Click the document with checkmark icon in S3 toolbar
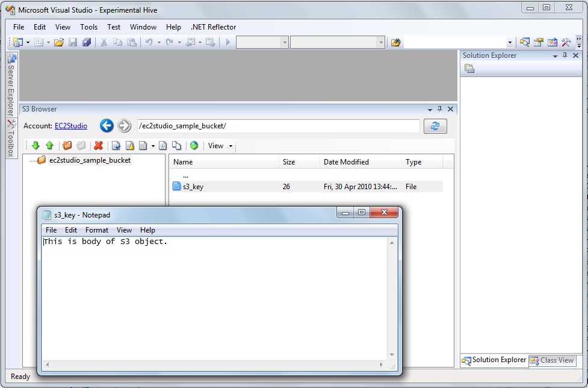This screenshot has height=388, width=588. coord(116,146)
